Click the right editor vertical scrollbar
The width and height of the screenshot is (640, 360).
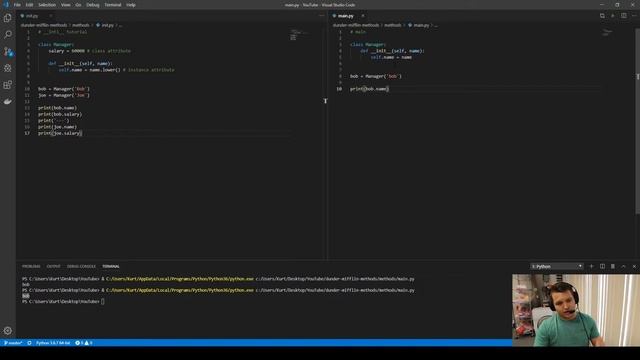click(x=638, y=122)
